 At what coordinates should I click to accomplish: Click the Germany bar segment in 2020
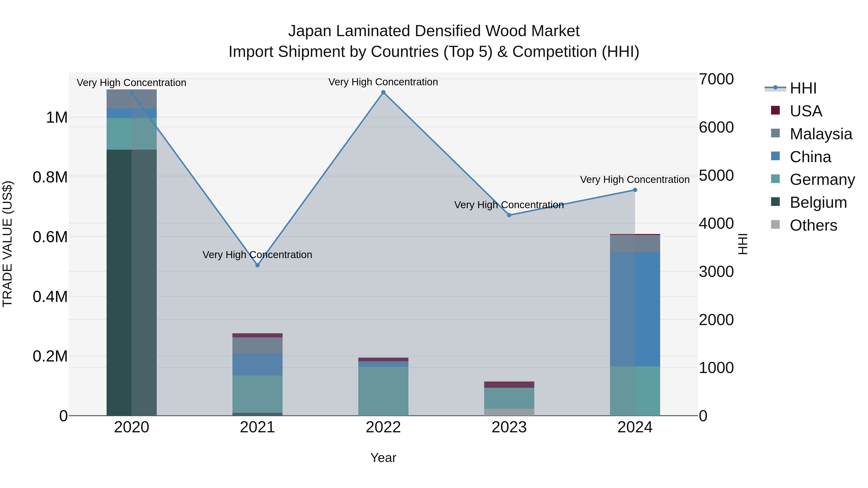click(132, 134)
